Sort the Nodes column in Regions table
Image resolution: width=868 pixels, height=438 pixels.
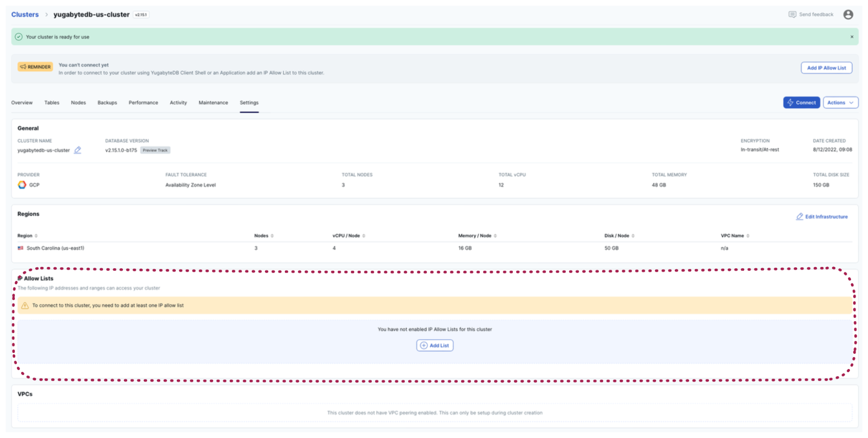272,236
